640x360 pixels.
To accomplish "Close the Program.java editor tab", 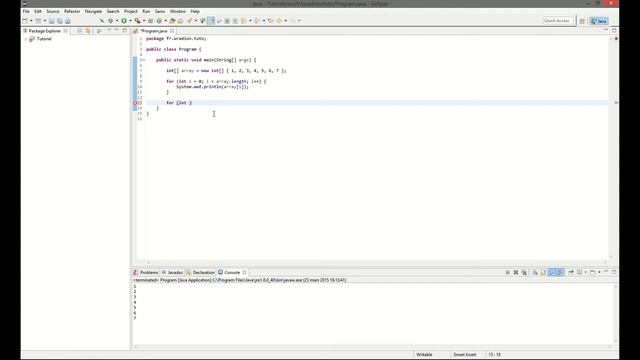I will point(172,31).
